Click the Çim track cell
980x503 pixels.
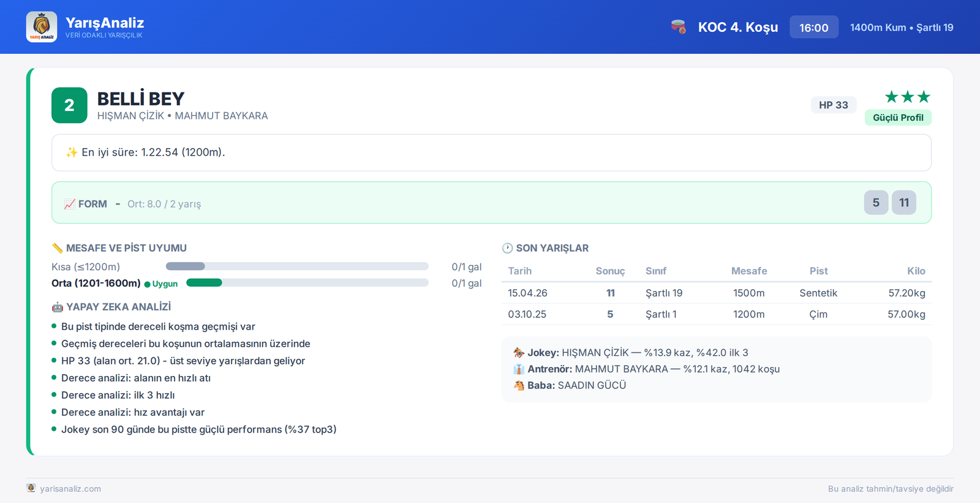click(x=818, y=314)
